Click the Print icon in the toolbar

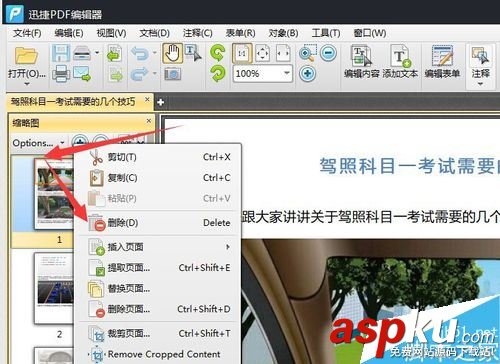coord(61,73)
